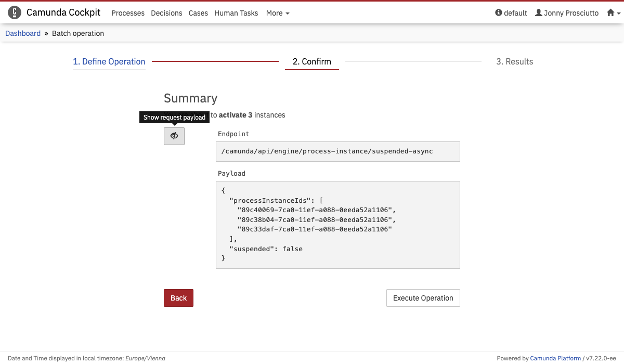
Task: Click the Camunda Cockpit logo icon
Action: (x=14, y=12)
